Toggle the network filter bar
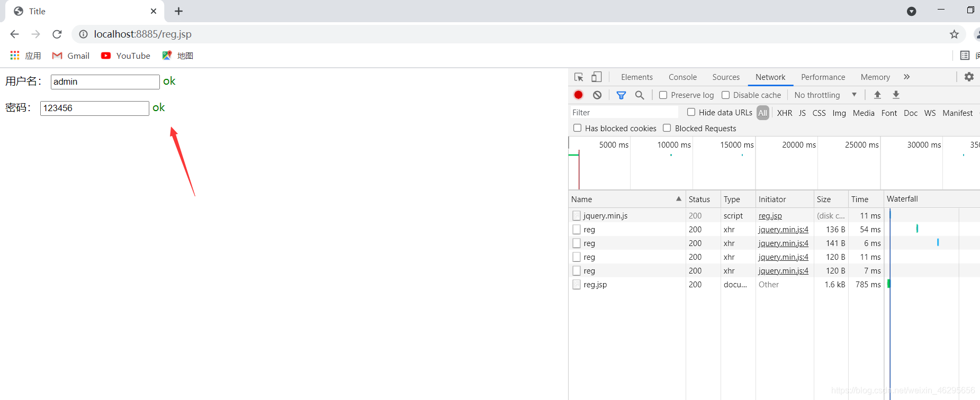The image size is (980, 400). [621, 95]
